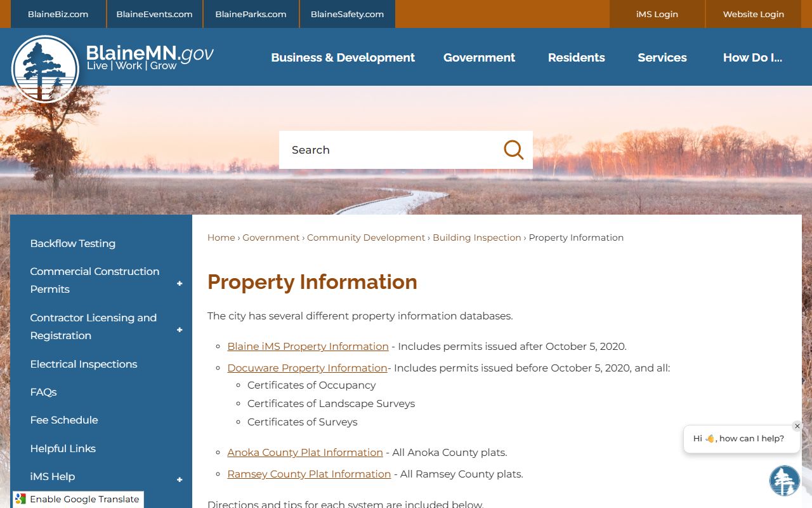Open the Government menu
Image resolution: width=812 pixels, height=508 pixels.
tap(479, 57)
